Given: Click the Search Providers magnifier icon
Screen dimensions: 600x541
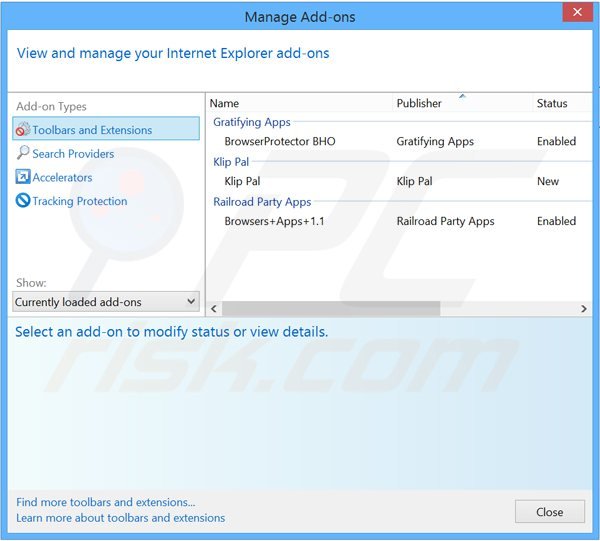Looking at the screenshot, I should [x=23, y=153].
